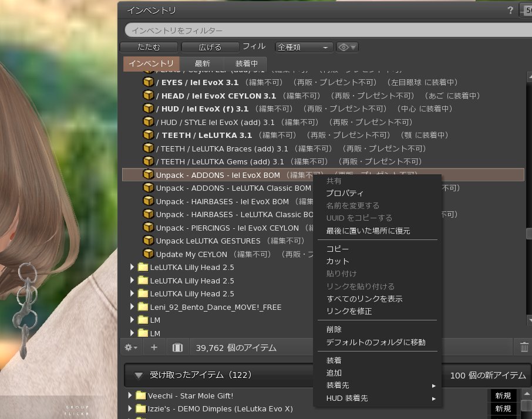Click the object icon of Unpack - ADDONS - lel EvoX BOM

(149, 175)
